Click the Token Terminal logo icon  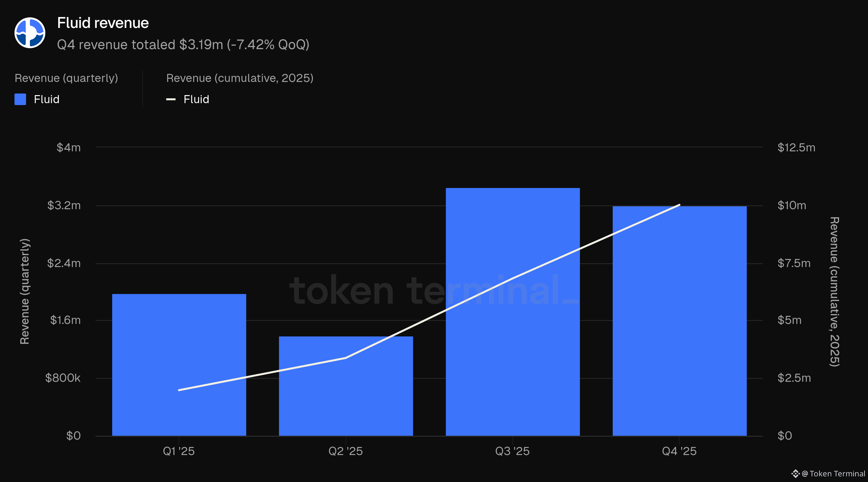coord(795,474)
